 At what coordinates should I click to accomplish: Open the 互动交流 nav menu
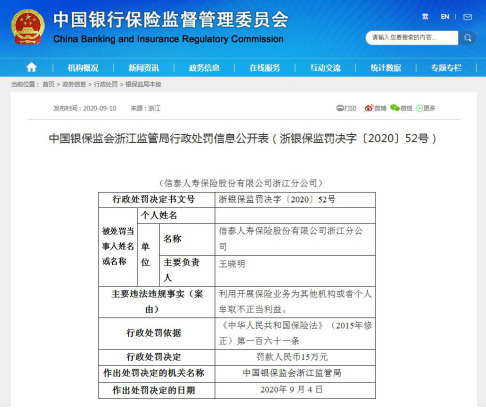(x=325, y=68)
